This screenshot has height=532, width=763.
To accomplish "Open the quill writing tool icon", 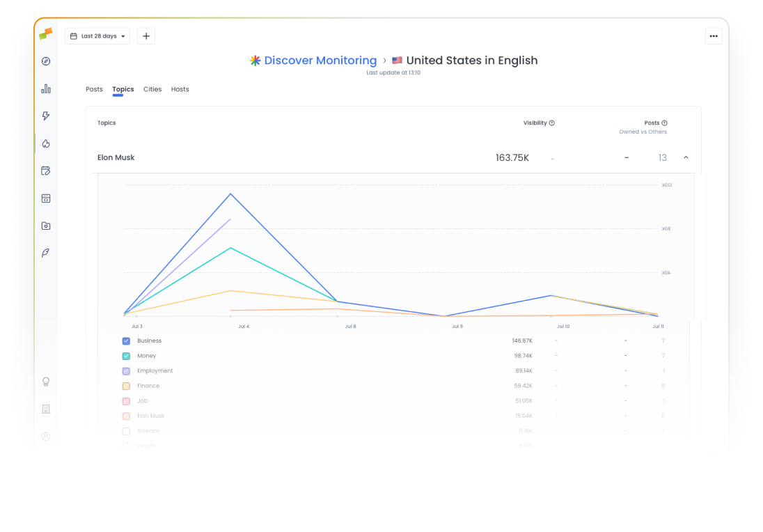I will tap(45, 253).
